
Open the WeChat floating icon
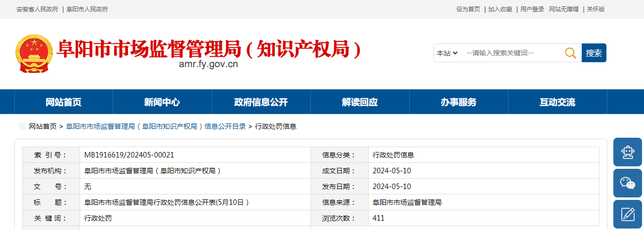coord(628,183)
